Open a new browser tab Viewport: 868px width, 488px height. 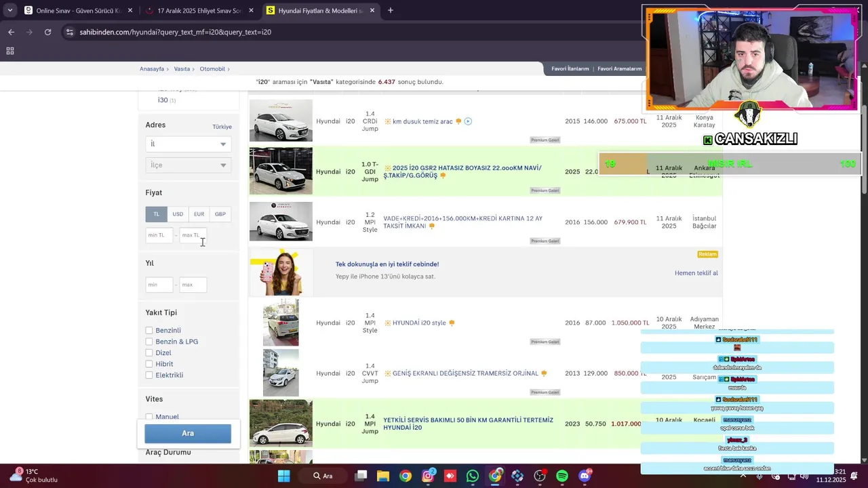[x=391, y=10]
